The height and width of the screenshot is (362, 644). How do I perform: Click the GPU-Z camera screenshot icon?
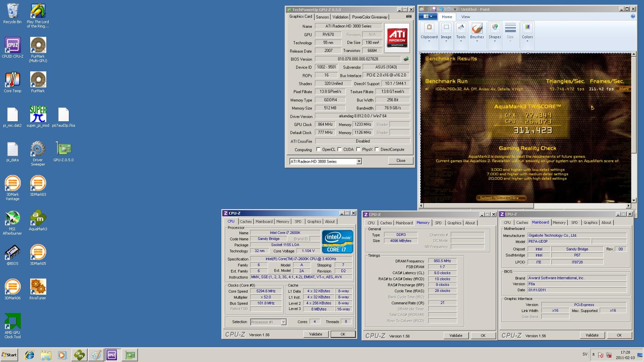pos(409,17)
